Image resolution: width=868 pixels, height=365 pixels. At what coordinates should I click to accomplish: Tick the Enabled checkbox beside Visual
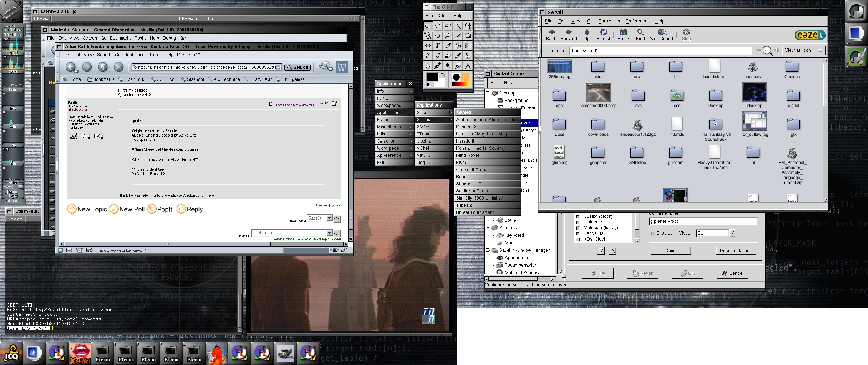pyautogui.click(x=653, y=233)
